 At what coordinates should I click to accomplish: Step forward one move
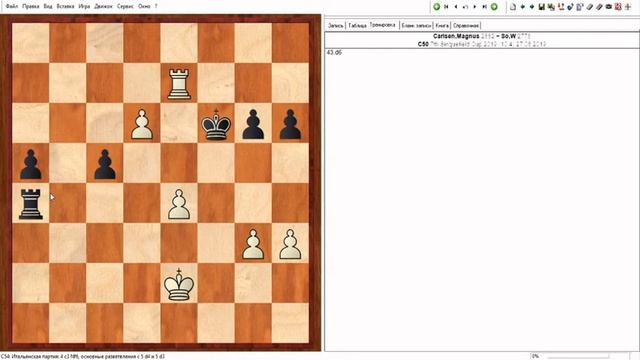[475, 7]
